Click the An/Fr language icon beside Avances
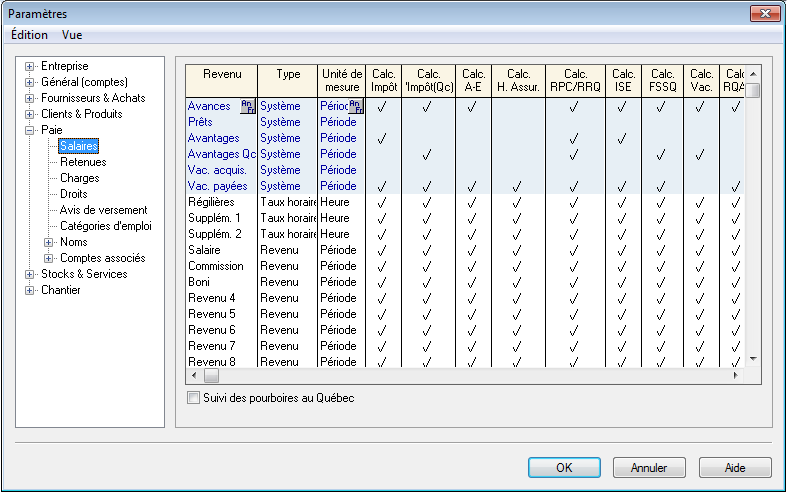This screenshot has width=787, height=493. [248, 106]
